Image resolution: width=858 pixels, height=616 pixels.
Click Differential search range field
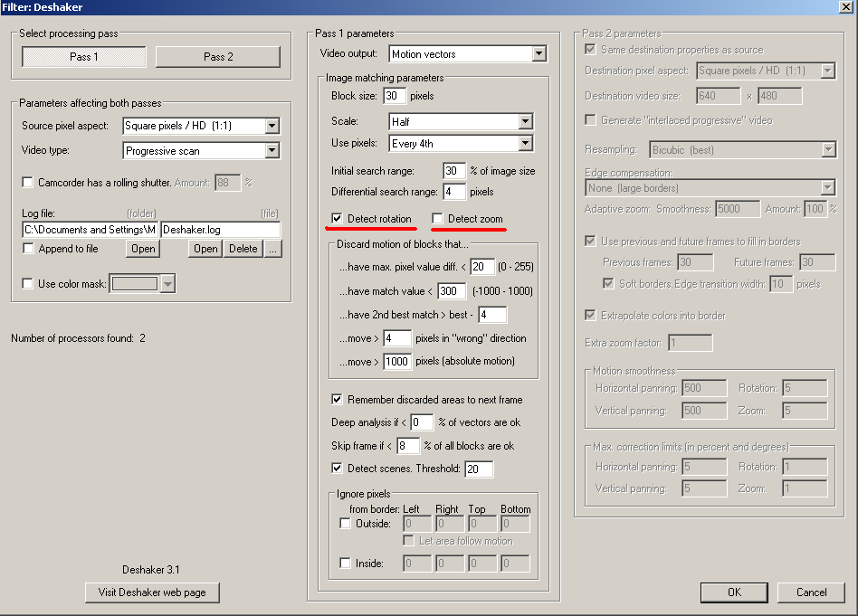(454, 192)
